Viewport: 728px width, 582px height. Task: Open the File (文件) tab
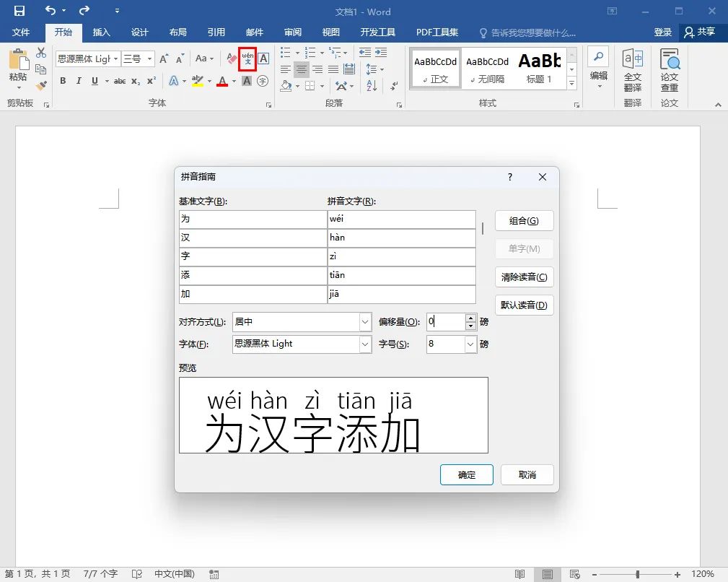click(21, 32)
